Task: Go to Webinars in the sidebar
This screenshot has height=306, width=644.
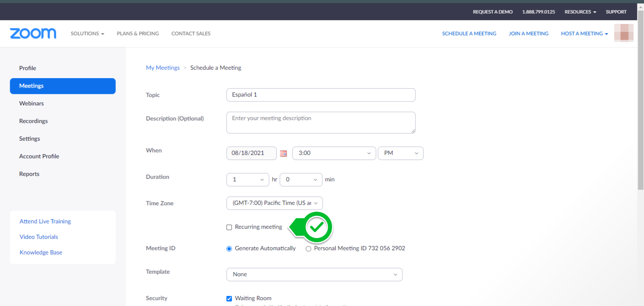Action: pyautogui.click(x=31, y=103)
